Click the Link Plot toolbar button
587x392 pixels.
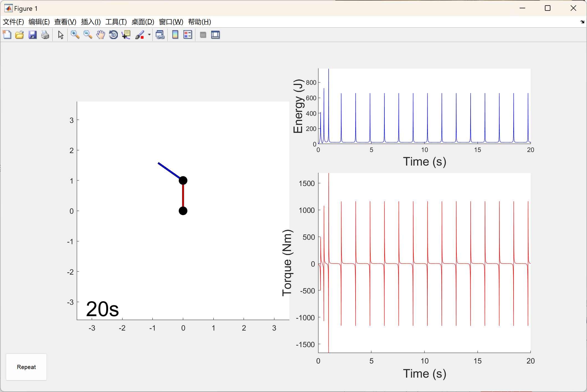pyautogui.click(x=160, y=35)
